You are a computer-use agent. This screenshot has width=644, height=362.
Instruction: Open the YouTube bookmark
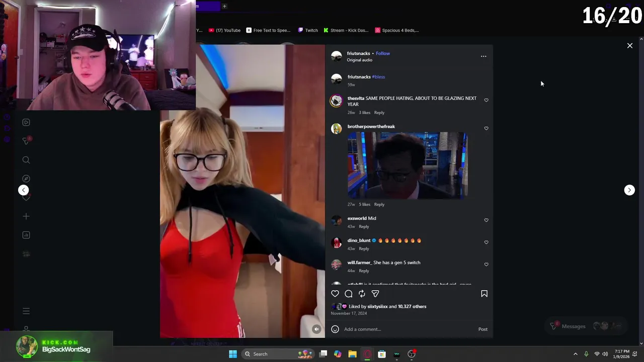point(224,30)
